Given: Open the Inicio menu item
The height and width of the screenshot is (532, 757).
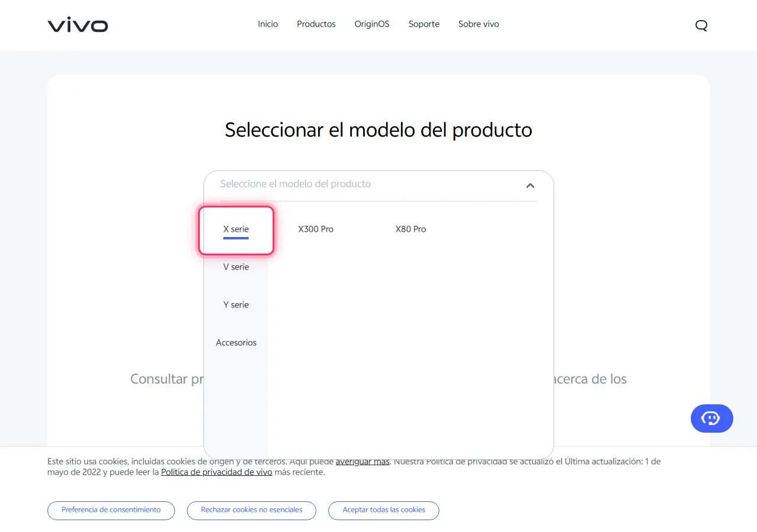Looking at the screenshot, I should coord(268,24).
